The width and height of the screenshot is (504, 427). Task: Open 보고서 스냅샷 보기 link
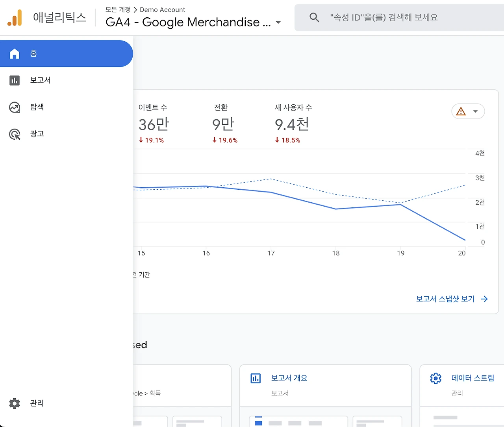(x=452, y=299)
